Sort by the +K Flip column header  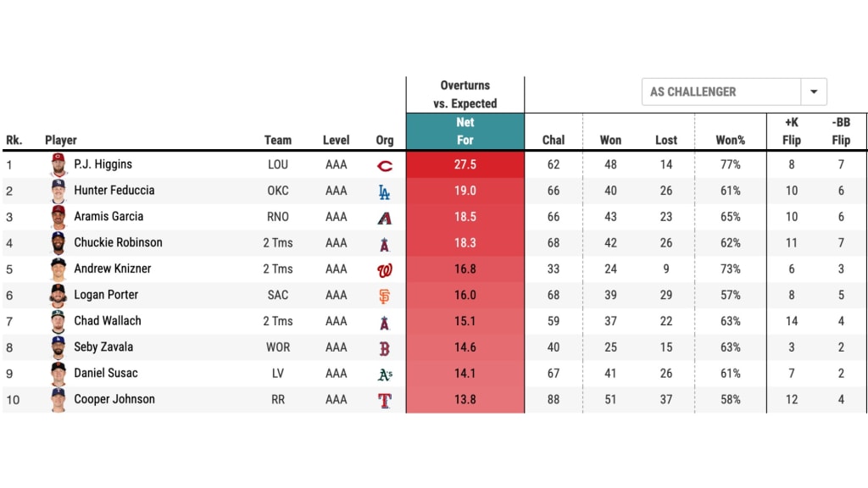[x=791, y=131]
